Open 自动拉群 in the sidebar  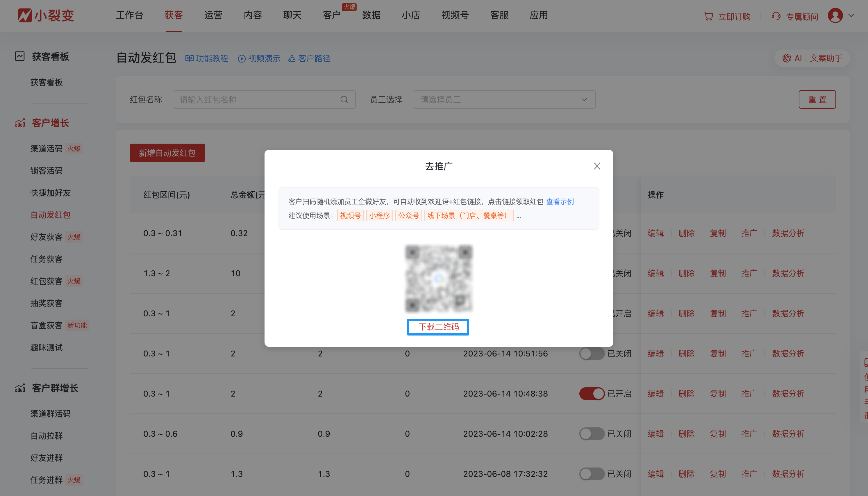(46, 436)
